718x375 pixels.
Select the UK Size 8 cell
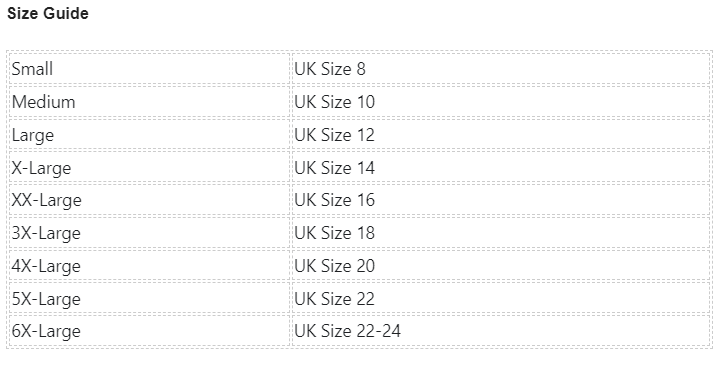pos(501,69)
